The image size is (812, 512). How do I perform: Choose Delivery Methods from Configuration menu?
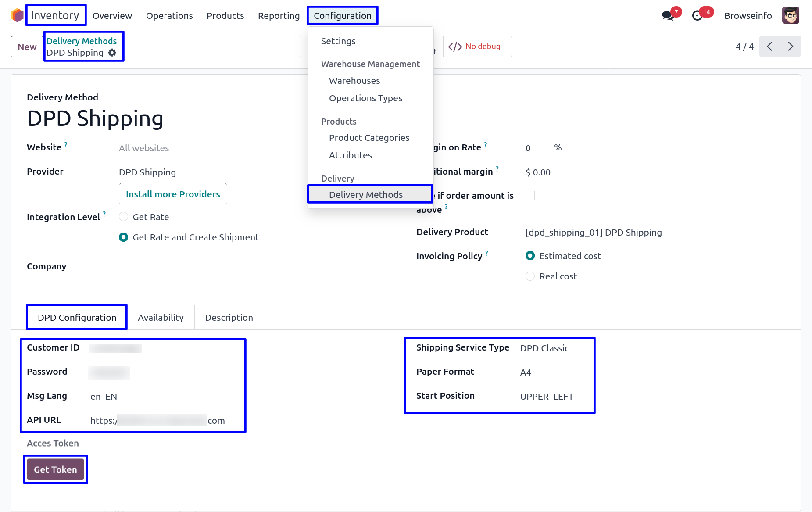coord(365,195)
